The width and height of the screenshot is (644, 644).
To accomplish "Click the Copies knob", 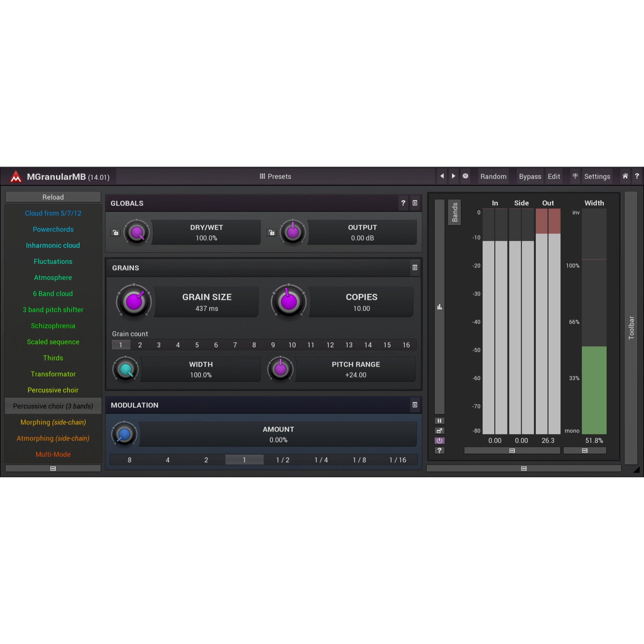I will pyautogui.click(x=289, y=302).
